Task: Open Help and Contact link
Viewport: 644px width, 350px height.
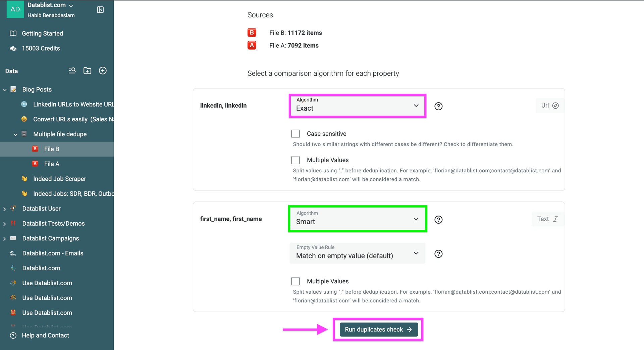Action: pos(45,335)
